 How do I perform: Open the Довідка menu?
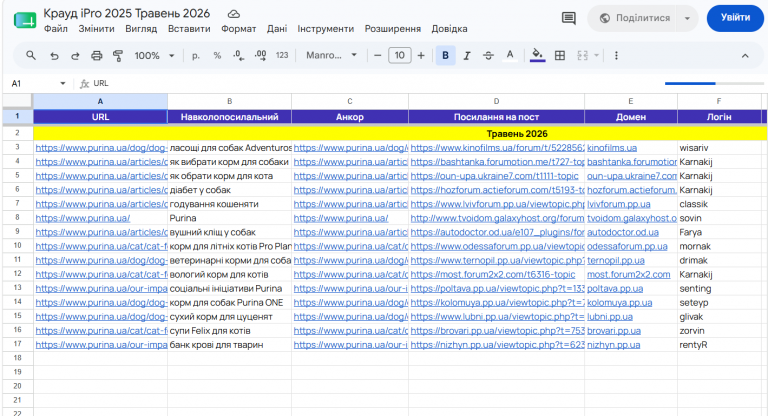[449, 29]
